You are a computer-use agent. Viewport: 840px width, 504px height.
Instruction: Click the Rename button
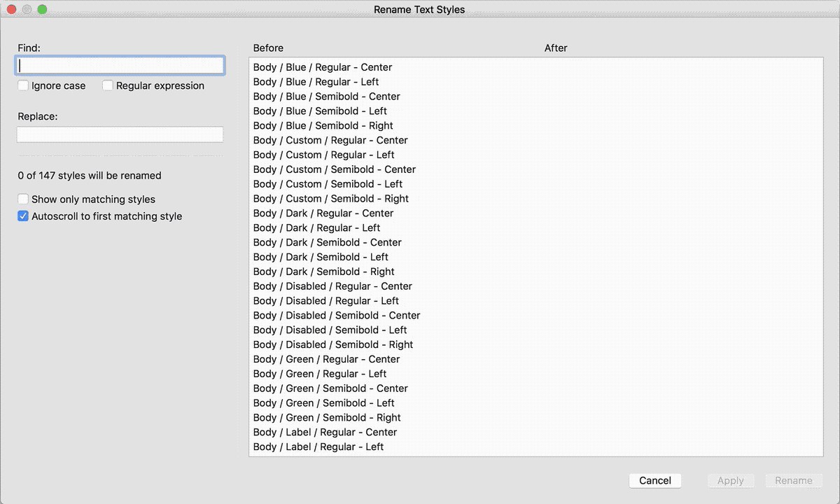[x=794, y=481]
